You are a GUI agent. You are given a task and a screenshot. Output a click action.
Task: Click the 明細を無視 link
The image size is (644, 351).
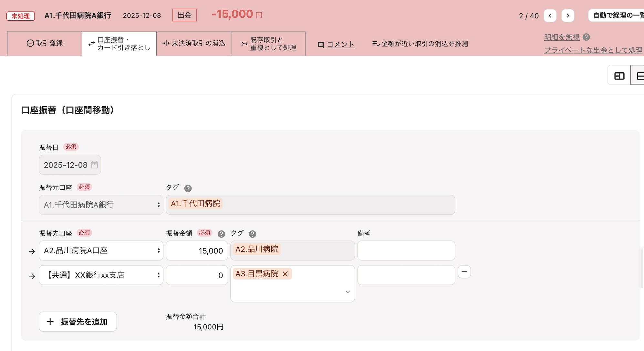562,37
